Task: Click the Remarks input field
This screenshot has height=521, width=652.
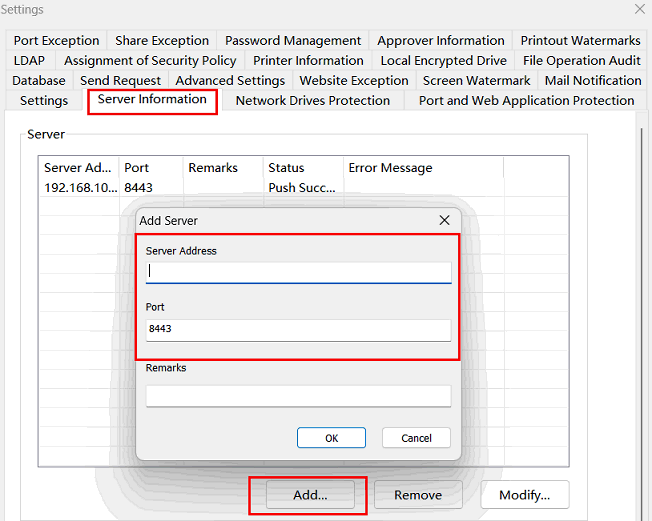Action: coord(298,396)
